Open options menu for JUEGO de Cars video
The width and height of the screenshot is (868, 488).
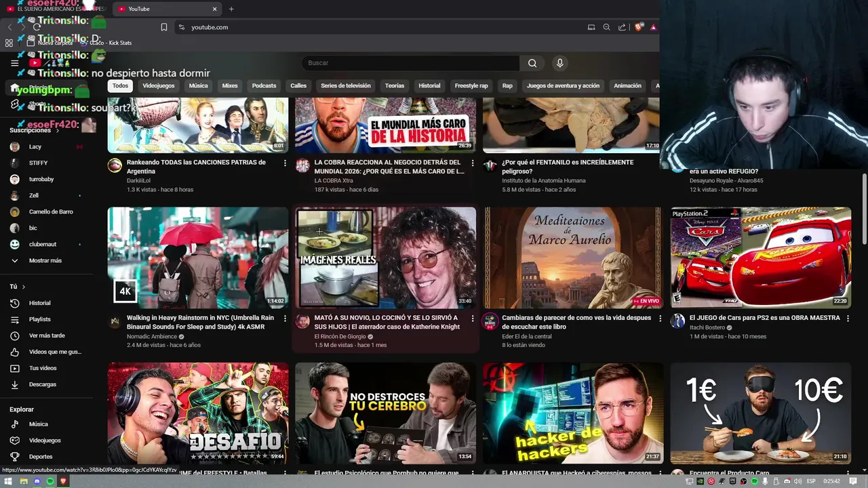(848, 319)
